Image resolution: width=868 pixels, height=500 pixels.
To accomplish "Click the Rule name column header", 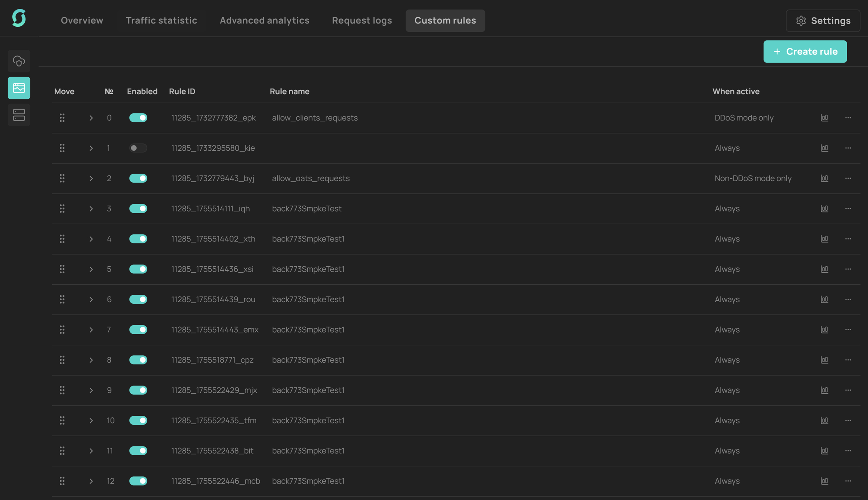I will (x=289, y=91).
